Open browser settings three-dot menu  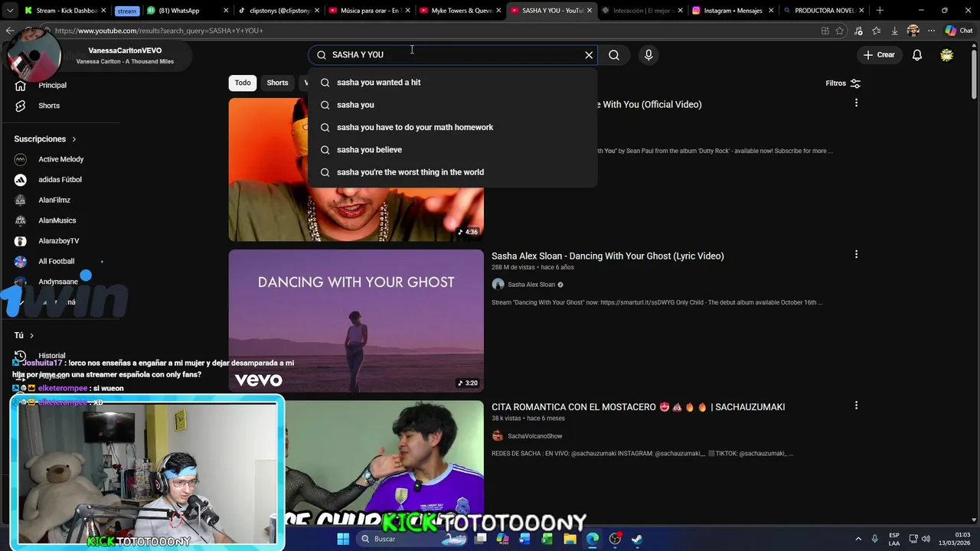(x=931, y=31)
